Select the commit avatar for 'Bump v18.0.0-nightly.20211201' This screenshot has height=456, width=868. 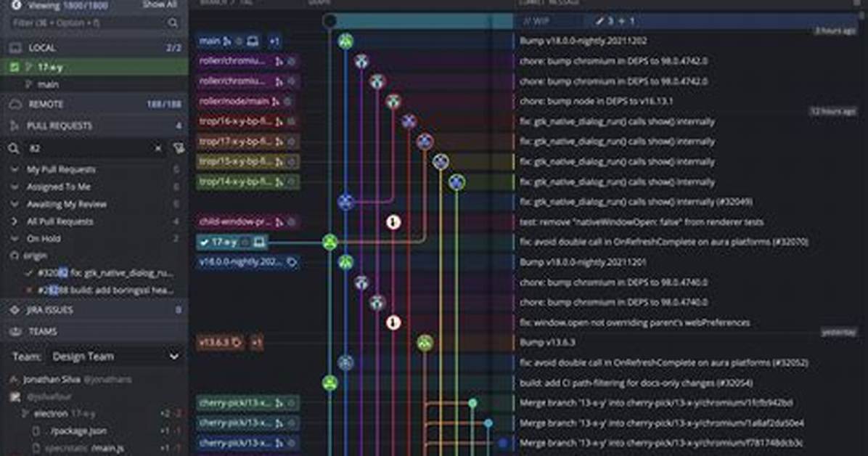pos(346,262)
